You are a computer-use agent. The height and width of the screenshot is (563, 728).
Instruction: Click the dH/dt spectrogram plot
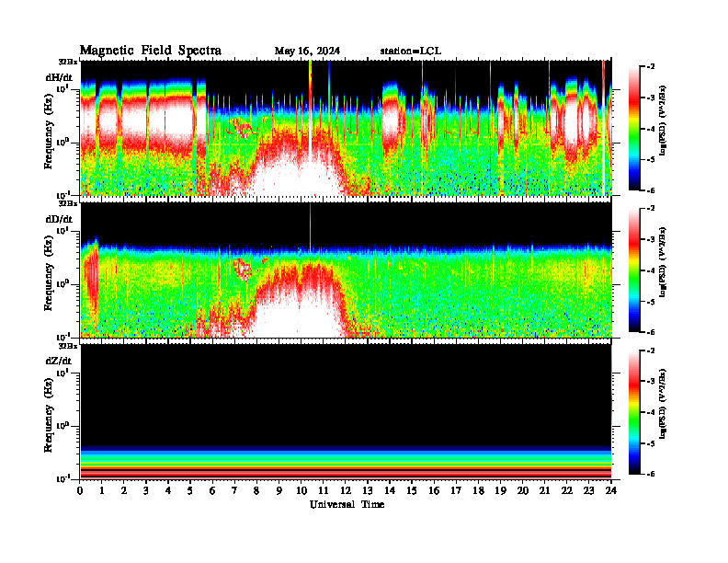click(346, 128)
